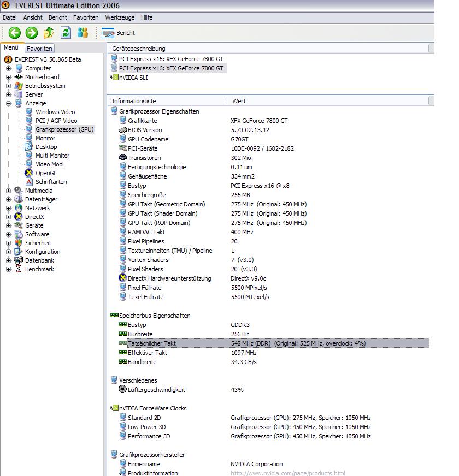This screenshot has width=459, height=476.
Task: Expand the Software tree node
Action: [x=9, y=234]
